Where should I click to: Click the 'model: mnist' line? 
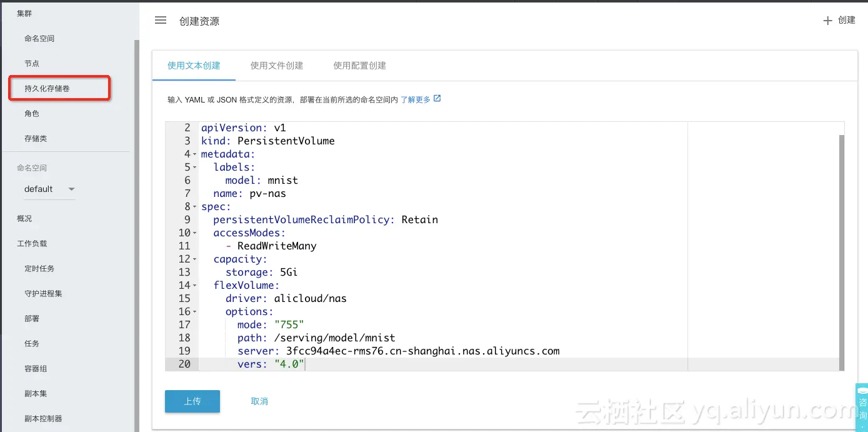click(262, 181)
